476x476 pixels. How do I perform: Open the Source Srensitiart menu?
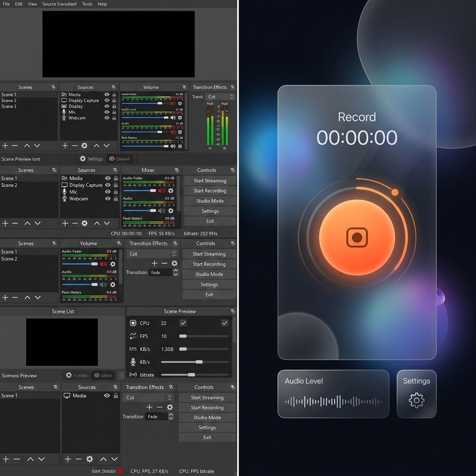59,4
